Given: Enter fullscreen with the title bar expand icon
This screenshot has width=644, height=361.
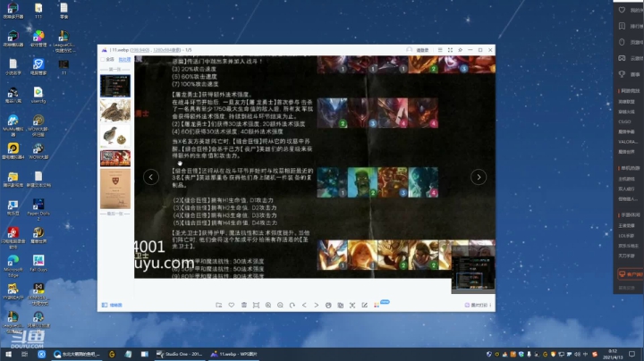Looking at the screenshot, I should (x=450, y=50).
